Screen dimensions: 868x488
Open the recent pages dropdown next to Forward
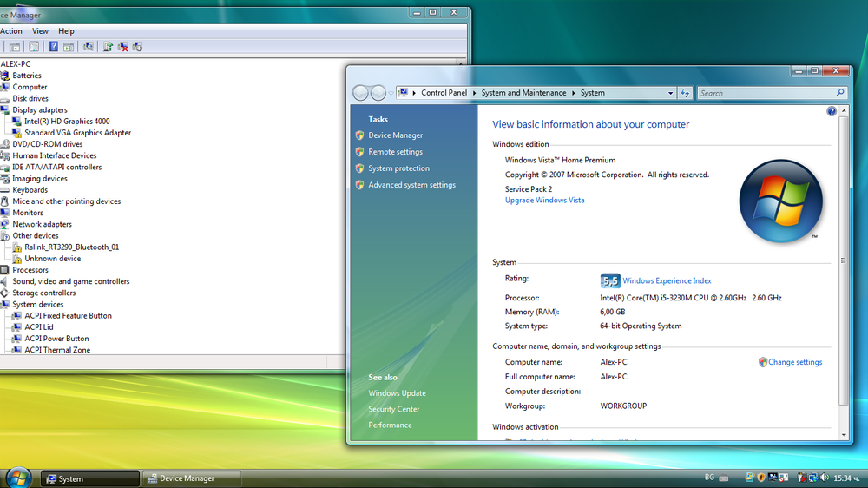pos(391,93)
